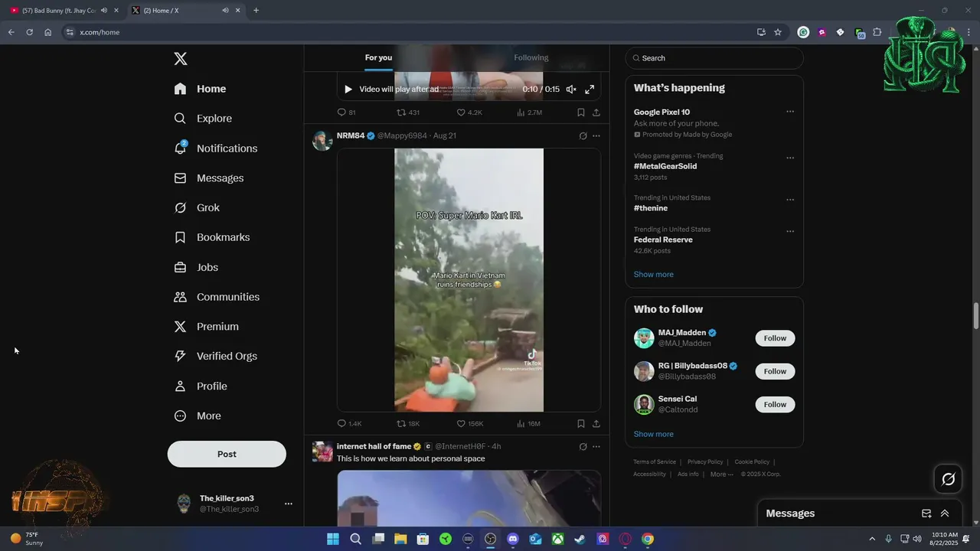Open the #MetalGearSolid trending topic

pos(665,166)
